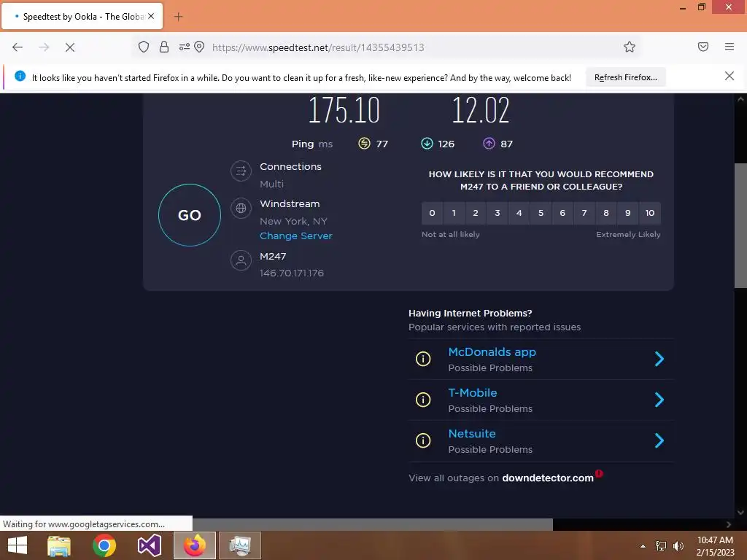Click the upload latency arrow icon
The height and width of the screenshot is (560, 747).
point(489,144)
